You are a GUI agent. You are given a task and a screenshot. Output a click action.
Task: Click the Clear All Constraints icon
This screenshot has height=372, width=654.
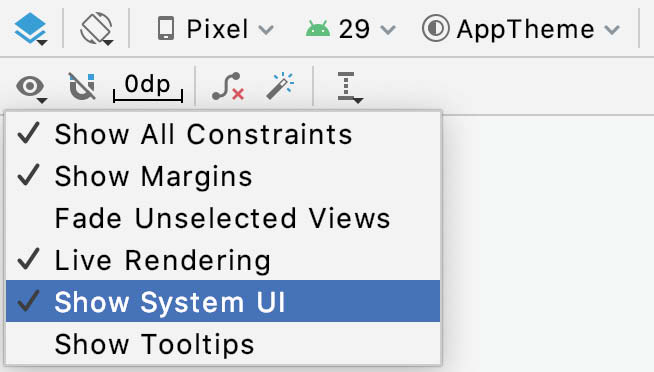point(228,87)
